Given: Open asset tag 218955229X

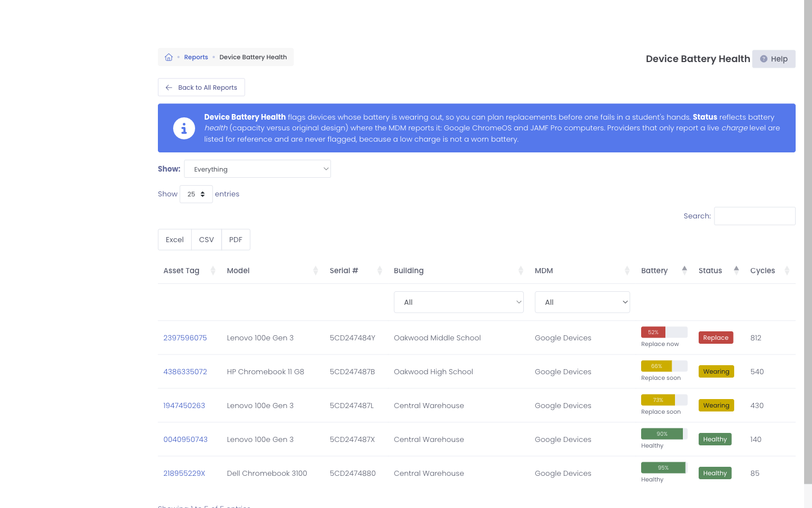Looking at the screenshot, I should click(x=184, y=473).
